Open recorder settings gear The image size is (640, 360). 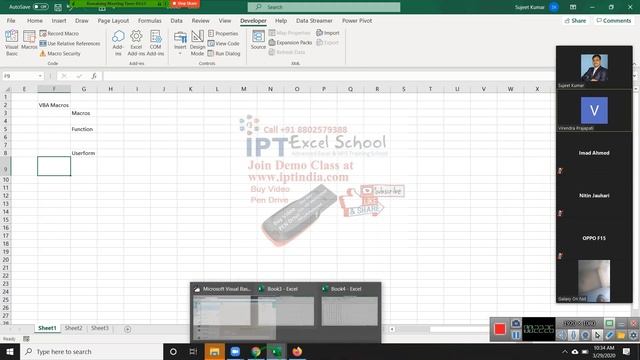point(633,335)
